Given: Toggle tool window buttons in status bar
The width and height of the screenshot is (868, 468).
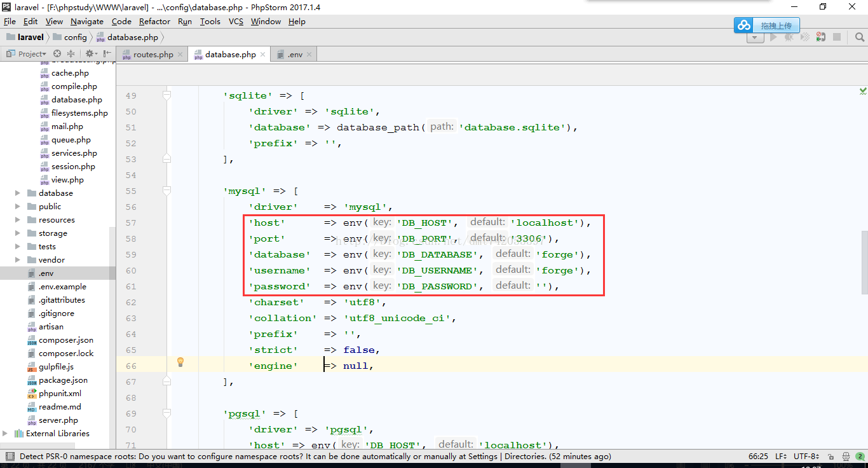Looking at the screenshot, I should pos(10,457).
